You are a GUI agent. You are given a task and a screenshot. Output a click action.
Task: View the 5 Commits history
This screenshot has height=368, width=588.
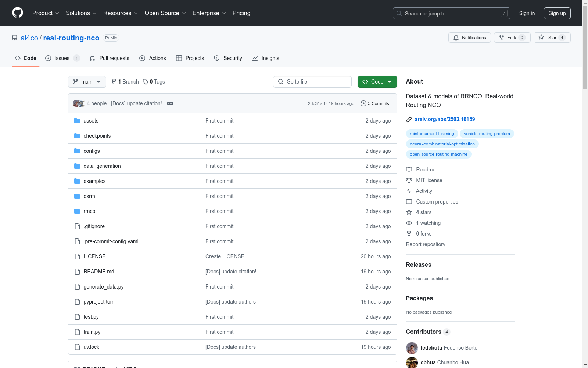point(375,103)
